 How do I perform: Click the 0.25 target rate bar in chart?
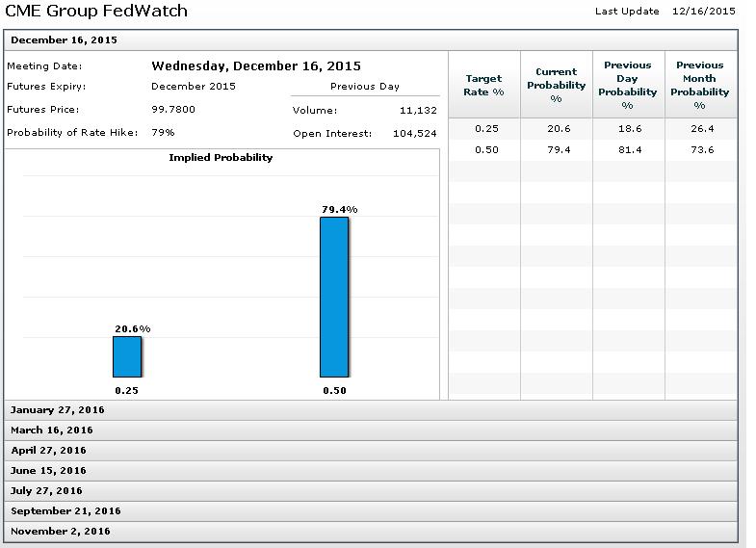pos(127,356)
